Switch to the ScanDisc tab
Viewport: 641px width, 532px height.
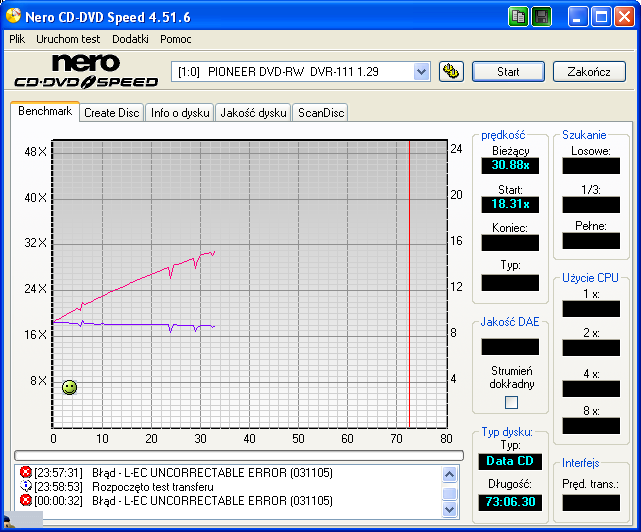click(321, 113)
